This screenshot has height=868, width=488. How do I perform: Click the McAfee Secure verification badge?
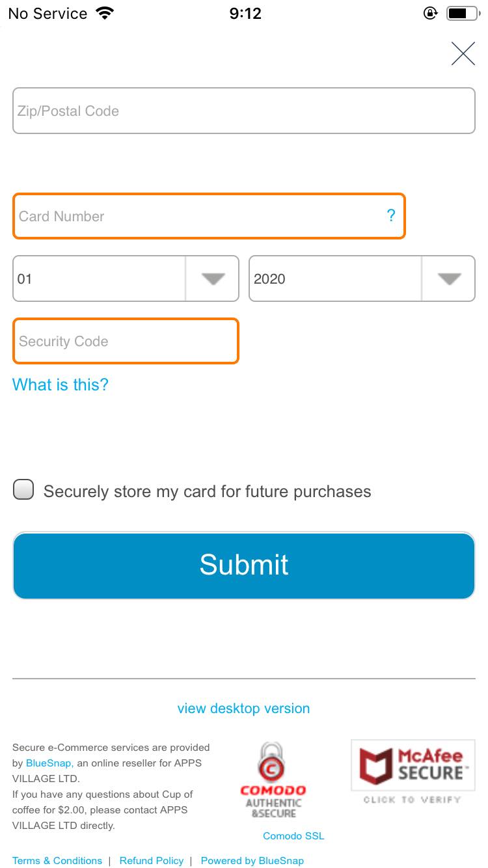pyautogui.click(x=413, y=772)
